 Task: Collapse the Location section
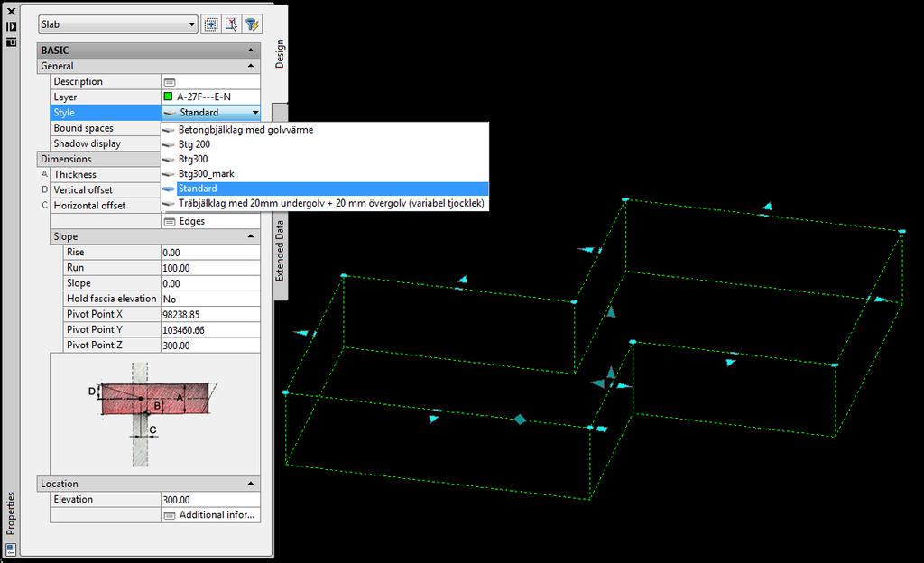click(x=251, y=484)
